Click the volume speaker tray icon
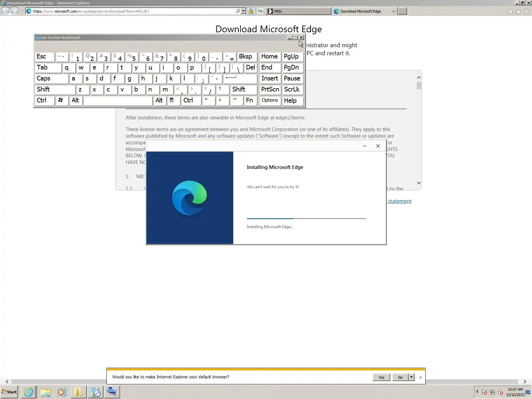 point(500,392)
